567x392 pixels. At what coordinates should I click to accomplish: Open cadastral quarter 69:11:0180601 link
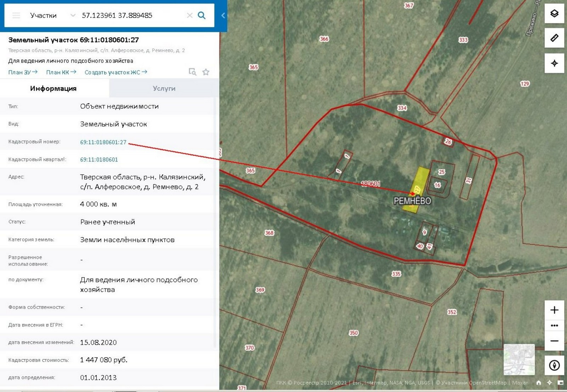coord(99,160)
